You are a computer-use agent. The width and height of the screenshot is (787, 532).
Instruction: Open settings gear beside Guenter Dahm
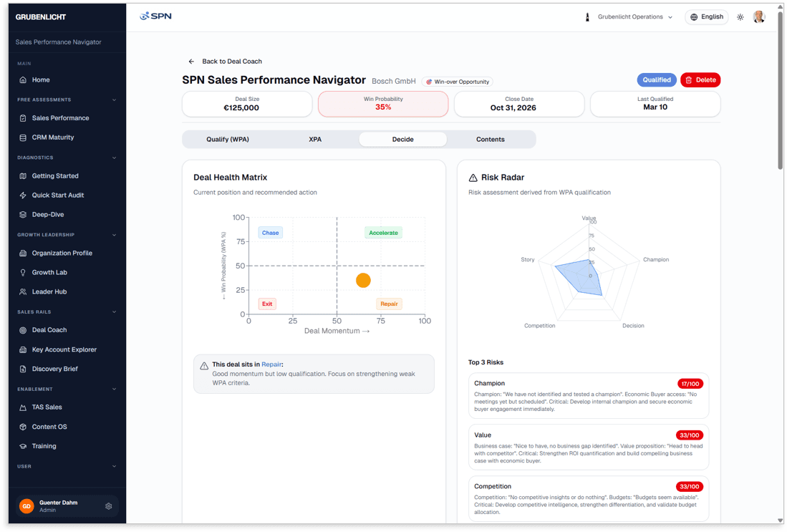(109, 506)
